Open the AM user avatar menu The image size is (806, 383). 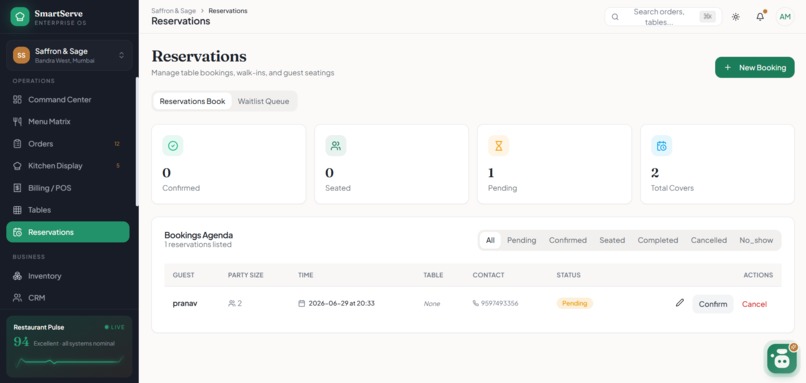pos(785,17)
